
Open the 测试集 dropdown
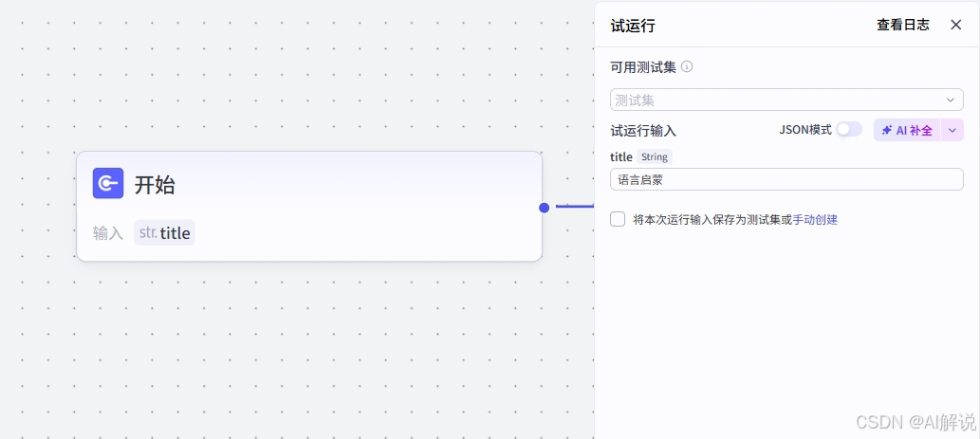[786, 100]
